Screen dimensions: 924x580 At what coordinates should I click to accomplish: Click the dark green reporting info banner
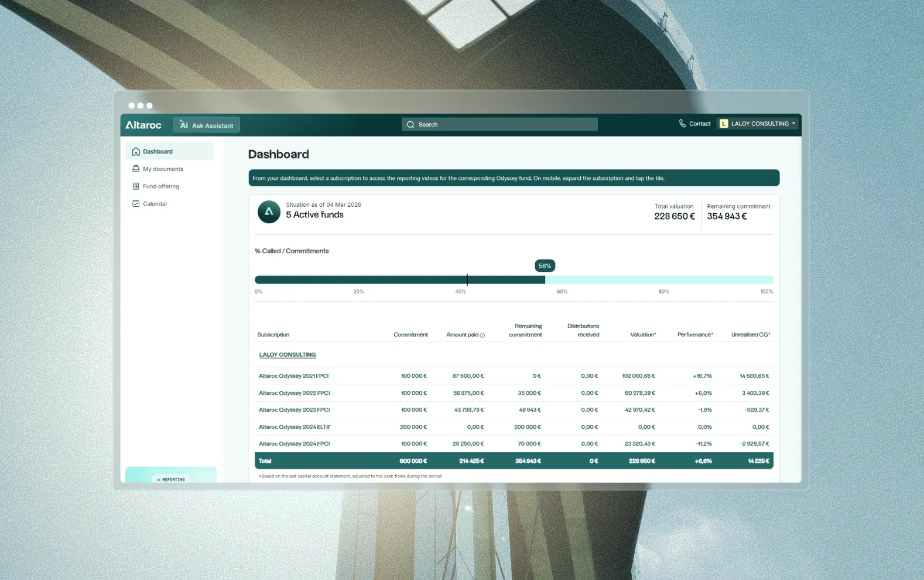(514, 178)
